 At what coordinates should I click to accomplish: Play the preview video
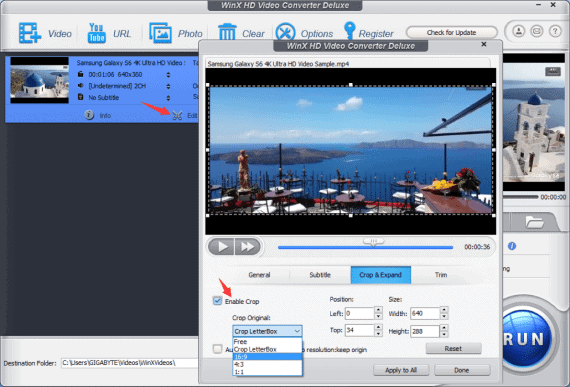221,247
